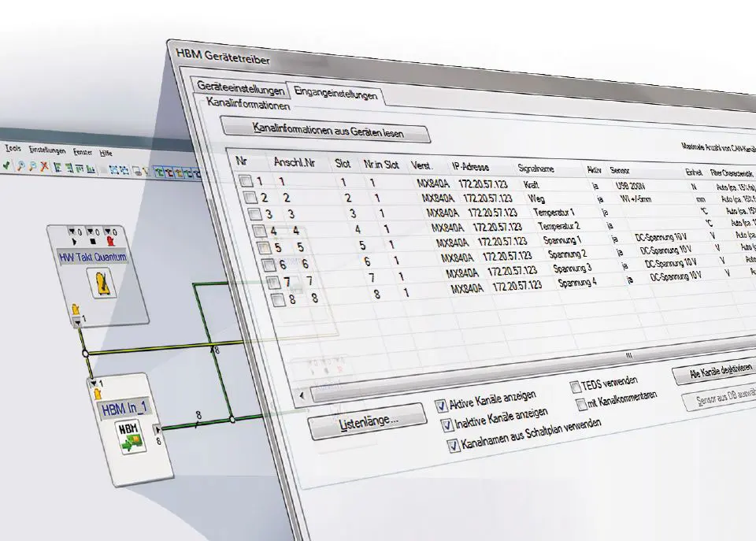The image size is (756, 541).
Task: Click the align top toolbar icon
Action: pos(79,169)
